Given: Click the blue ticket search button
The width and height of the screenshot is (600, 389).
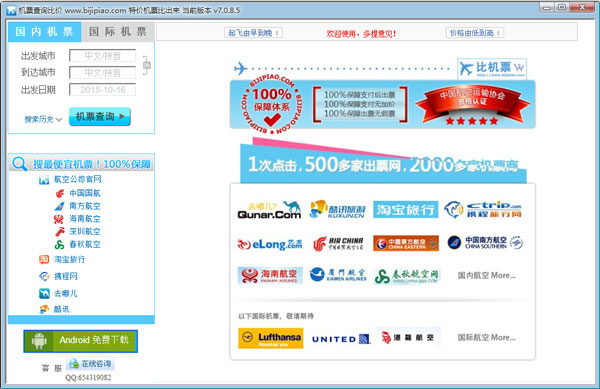Looking at the screenshot, I should click(x=100, y=117).
